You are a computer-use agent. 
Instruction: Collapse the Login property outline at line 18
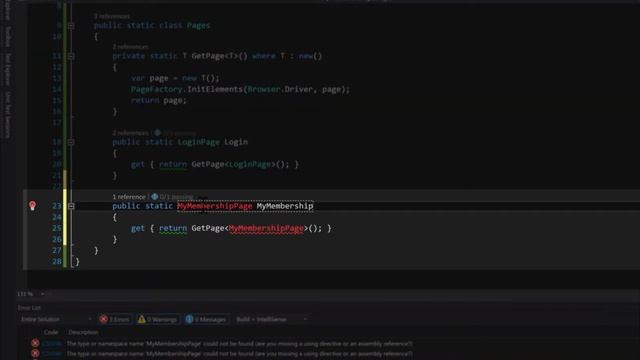click(71, 142)
